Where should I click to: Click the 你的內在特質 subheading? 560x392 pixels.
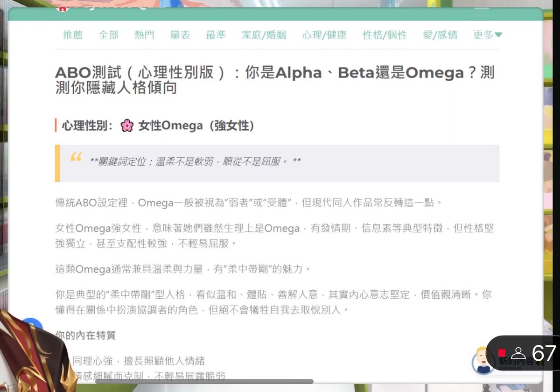click(x=85, y=335)
